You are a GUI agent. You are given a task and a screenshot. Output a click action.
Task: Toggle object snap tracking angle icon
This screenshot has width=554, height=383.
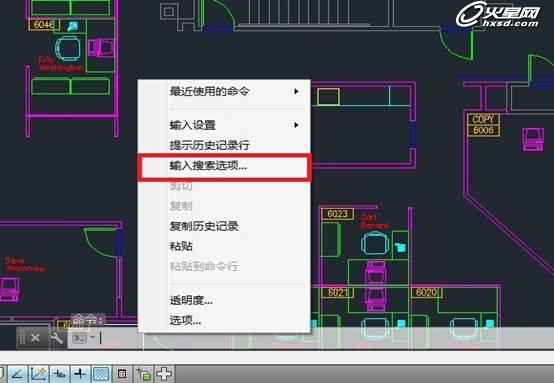pyautogui.click(x=18, y=374)
